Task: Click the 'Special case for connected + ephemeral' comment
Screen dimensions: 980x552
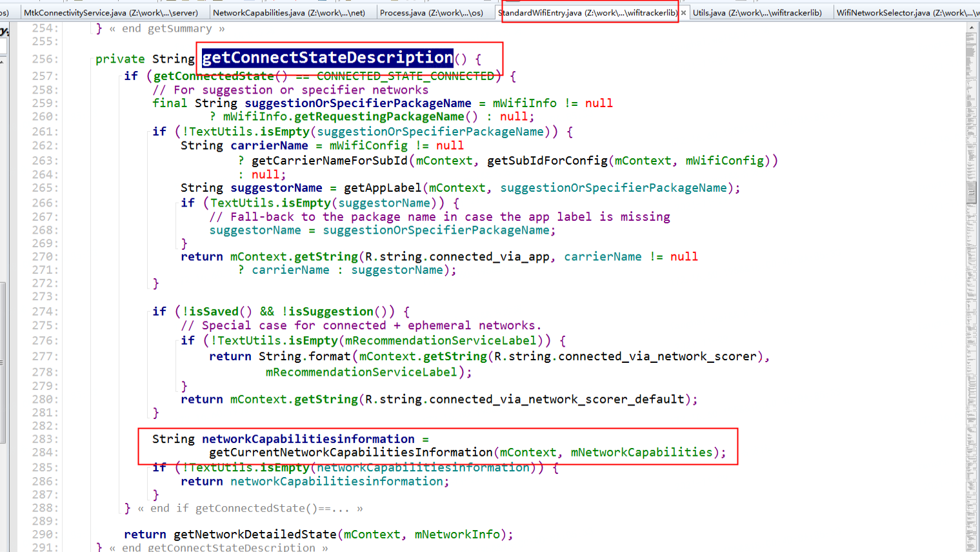Action: (361, 325)
